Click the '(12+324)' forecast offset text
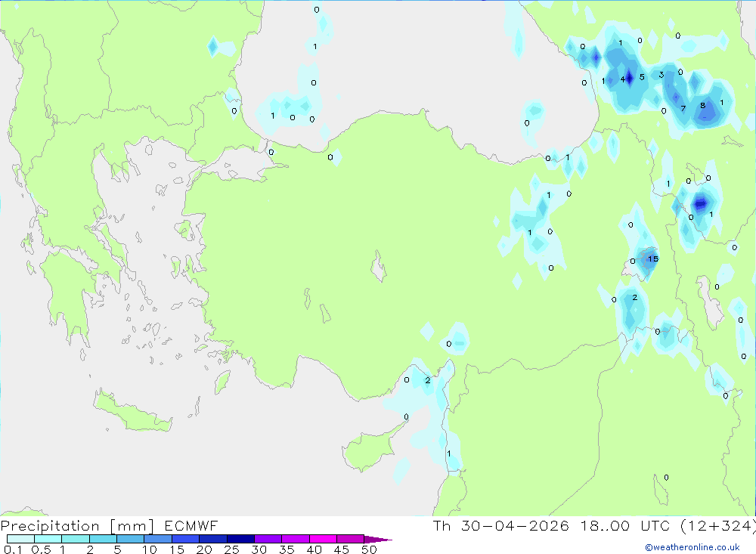Screen dimensions: 756x554 (718, 525)
